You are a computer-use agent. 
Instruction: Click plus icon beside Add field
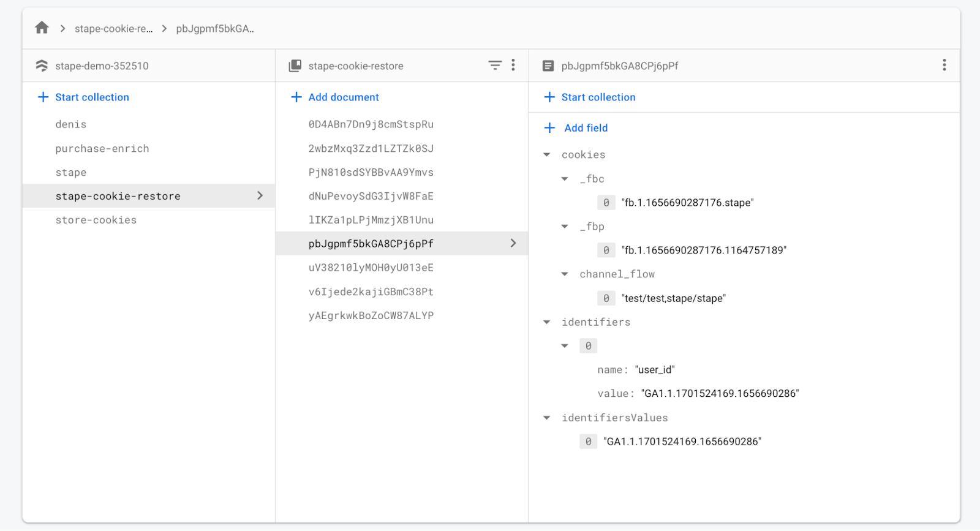(x=550, y=127)
